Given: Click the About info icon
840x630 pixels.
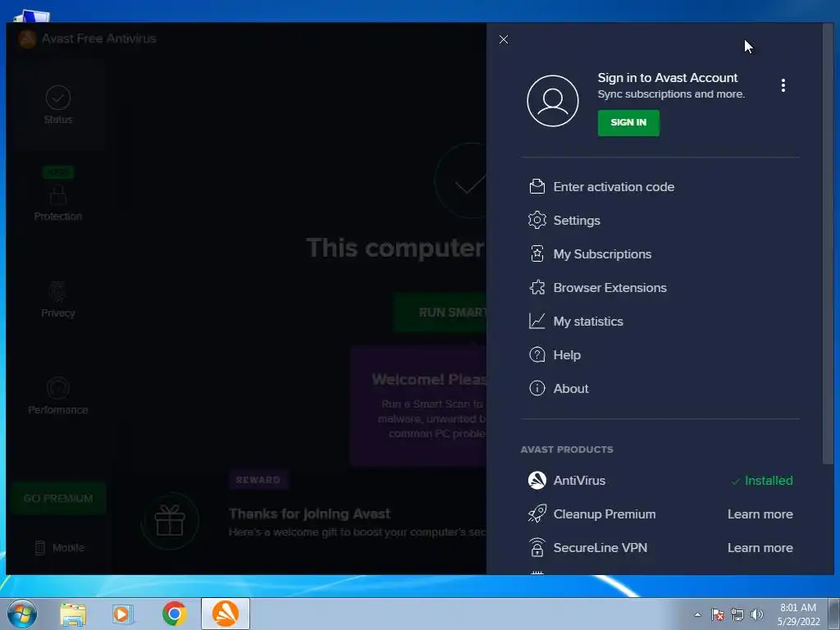Looking at the screenshot, I should click(536, 388).
